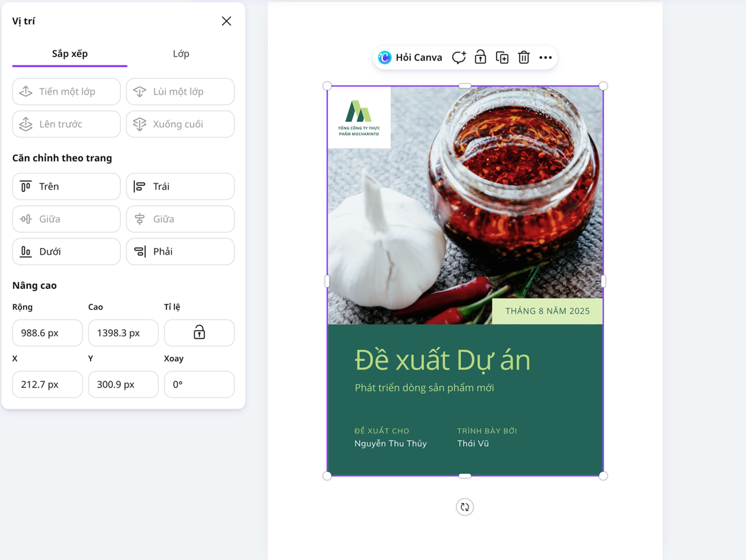Viewport: 746px width, 560px height.
Task: Open Hỏi Canva assistant
Action: 410,58
